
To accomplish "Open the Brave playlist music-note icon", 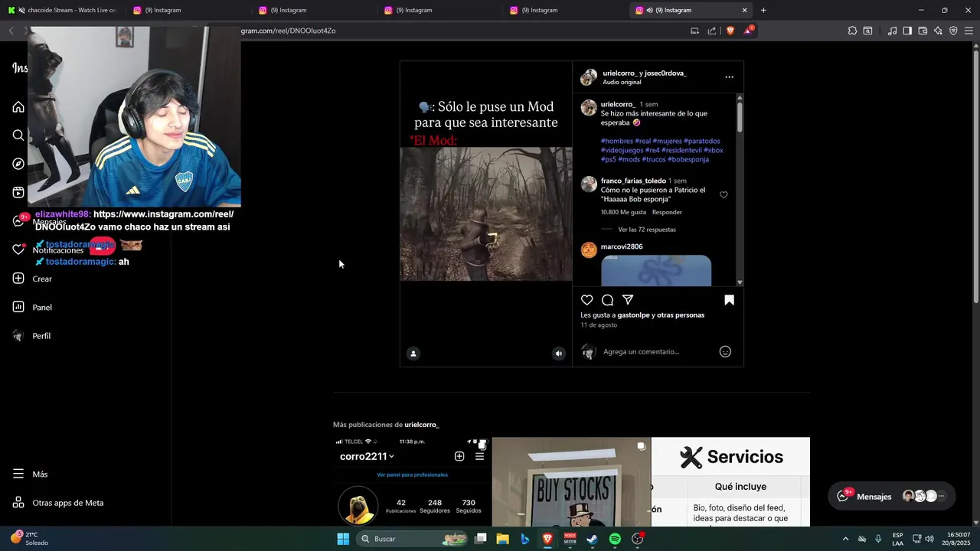I will point(892,31).
